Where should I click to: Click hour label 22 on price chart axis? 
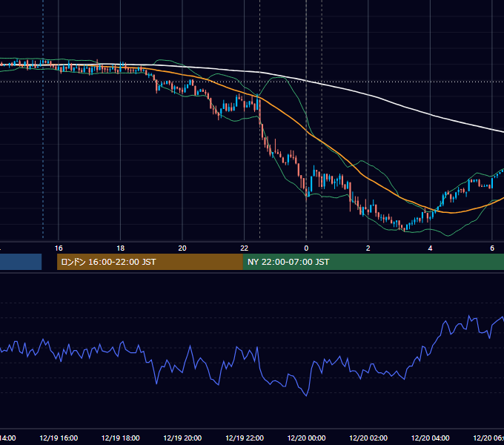coord(245,248)
